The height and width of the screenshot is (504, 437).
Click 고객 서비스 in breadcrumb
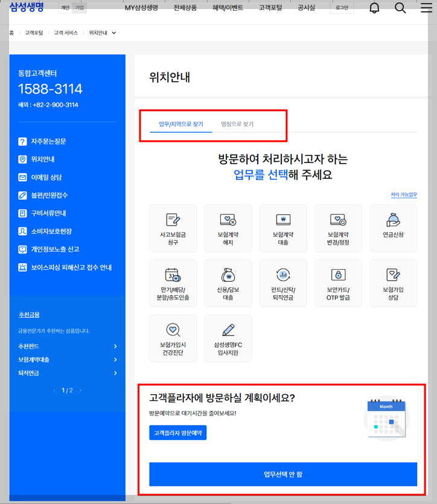[x=66, y=33]
